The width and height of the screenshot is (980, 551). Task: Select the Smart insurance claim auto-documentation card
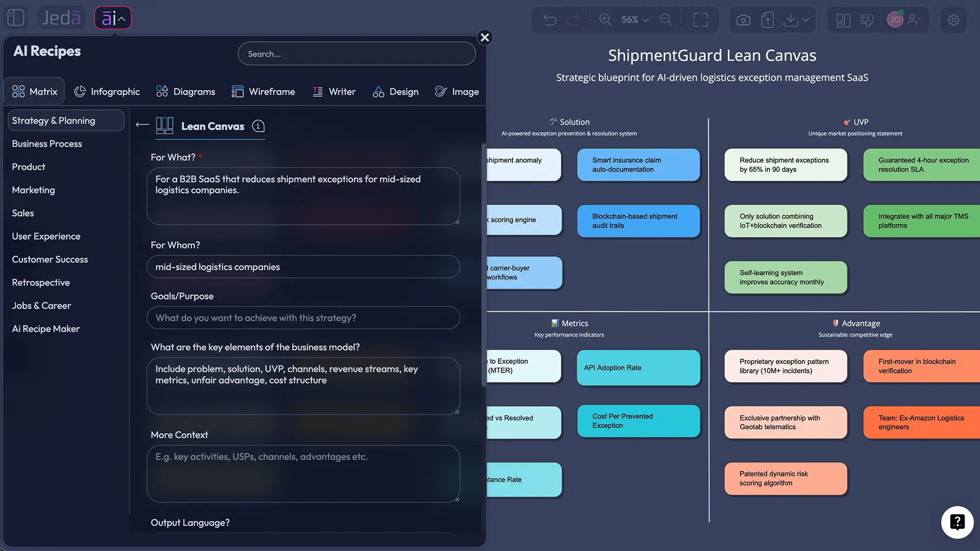[639, 165]
